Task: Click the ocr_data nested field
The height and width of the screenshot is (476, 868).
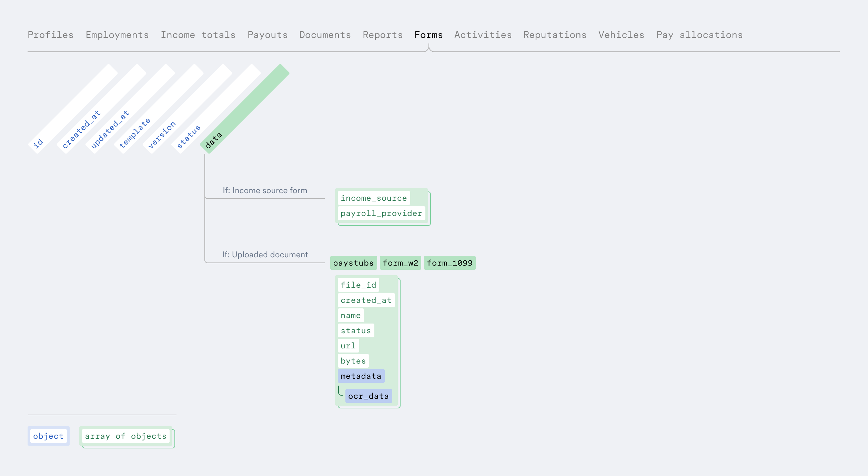Action: (368, 396)
